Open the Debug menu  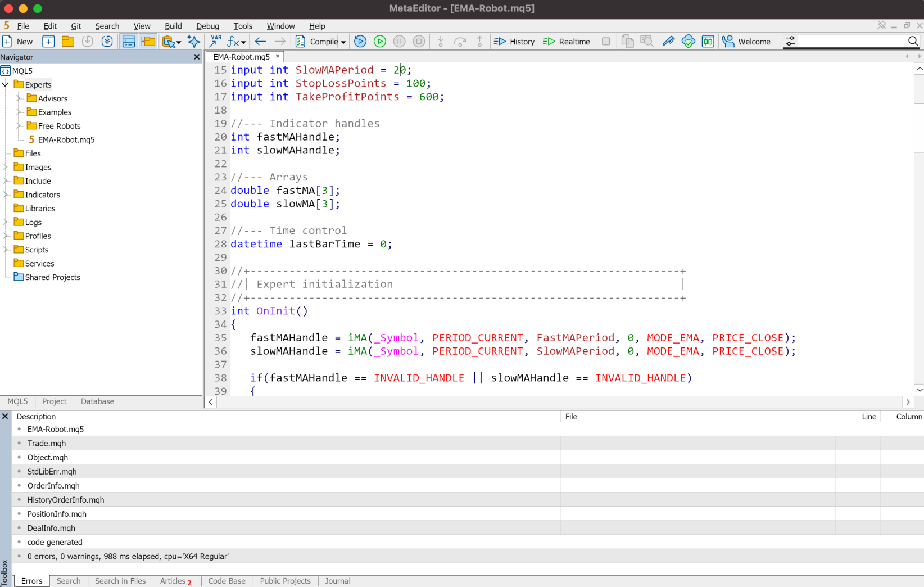click(207, 26)
